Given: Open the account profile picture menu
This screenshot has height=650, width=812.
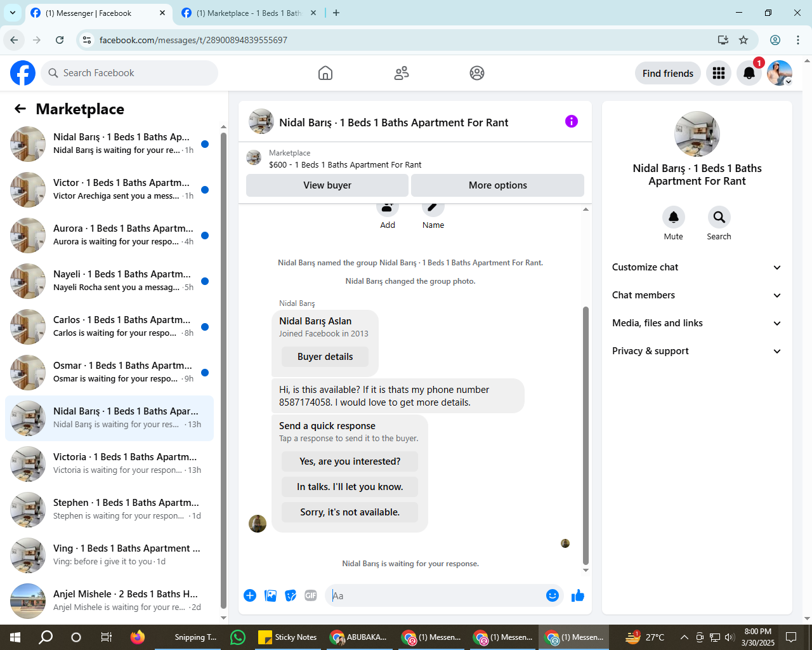Looking at the screenshot, I should coord(780,73).
